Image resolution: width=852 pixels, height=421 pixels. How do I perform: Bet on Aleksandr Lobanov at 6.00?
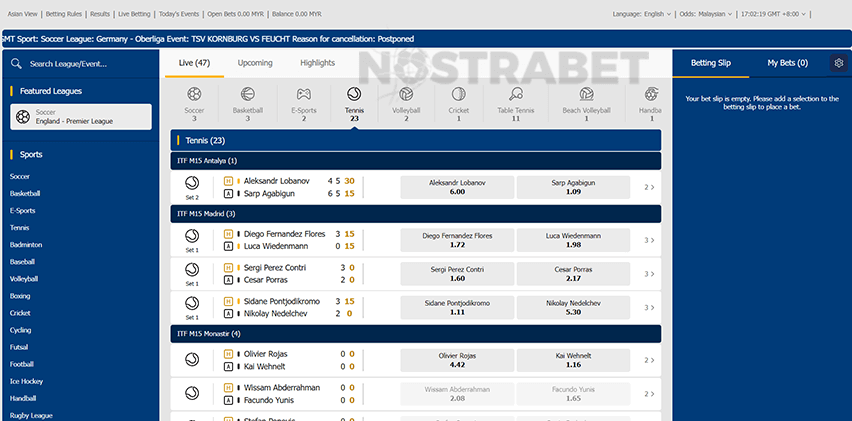click(457, 187)
